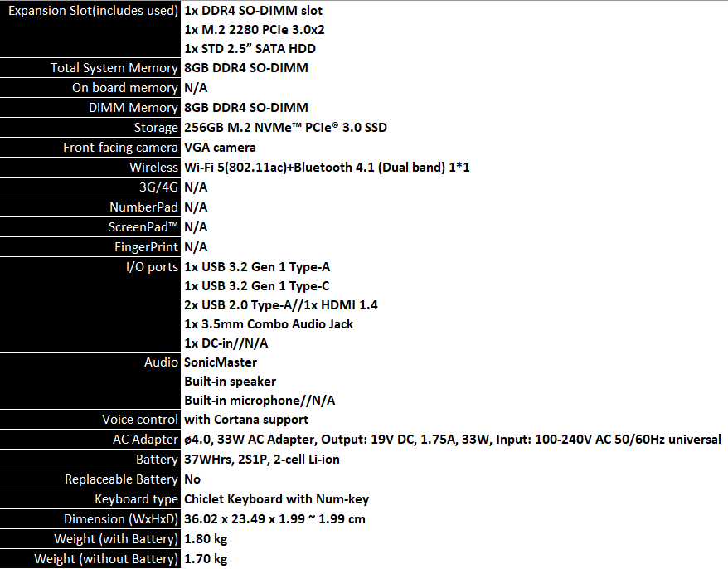
Task: Click the 'ScreenPad™' label cell
Action: [x=143, y=227]
